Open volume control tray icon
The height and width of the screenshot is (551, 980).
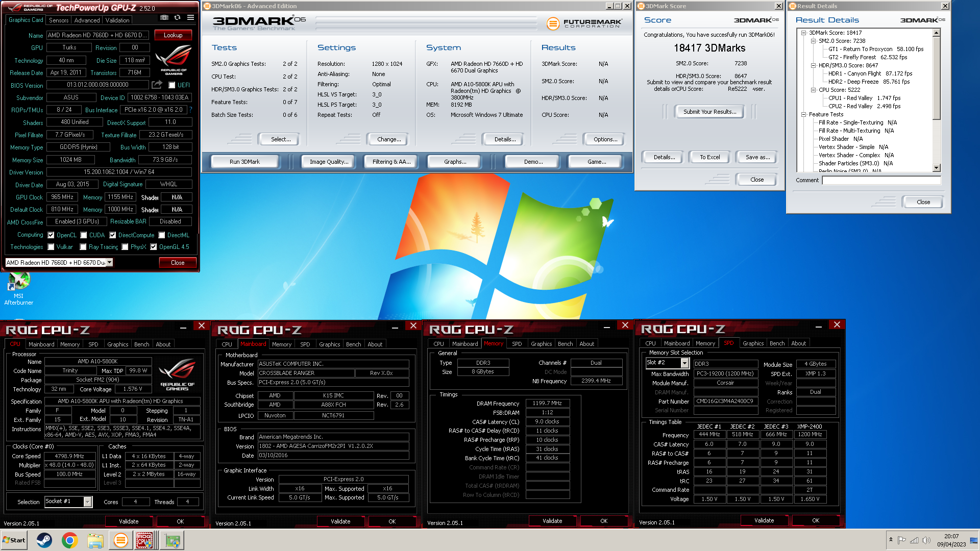coord(926,540)
